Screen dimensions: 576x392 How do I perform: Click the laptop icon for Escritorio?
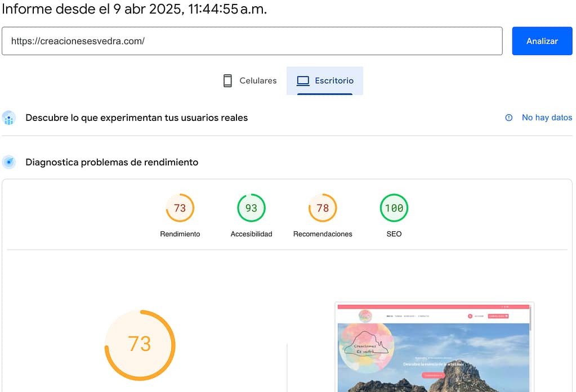coord(303,80)
